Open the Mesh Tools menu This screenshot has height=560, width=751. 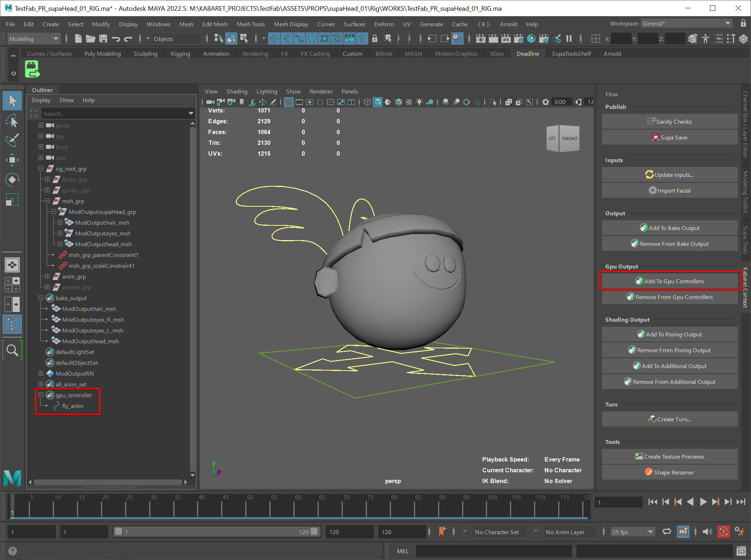tap(251, 24)
